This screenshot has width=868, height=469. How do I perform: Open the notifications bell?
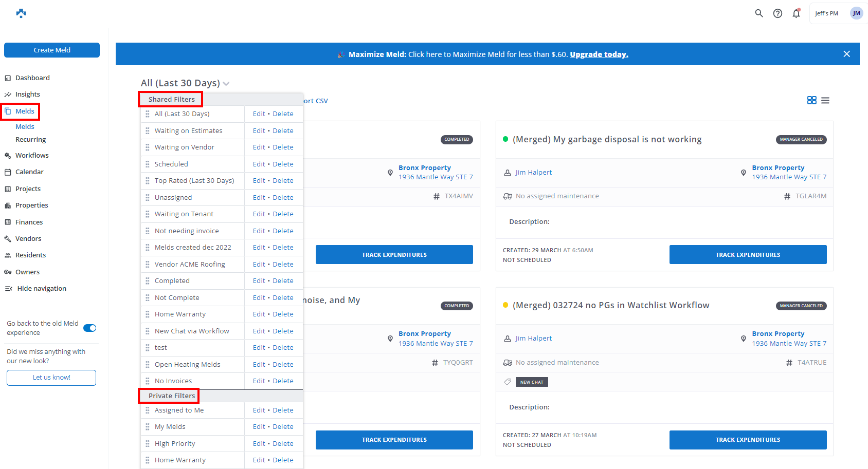(796, 13)
